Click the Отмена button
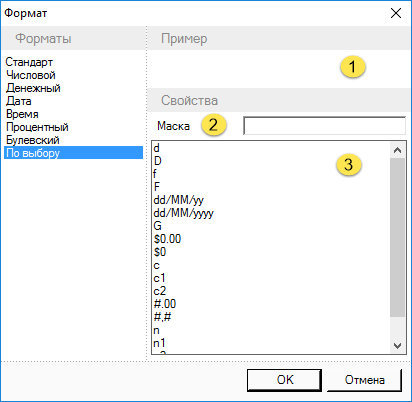Viewport: 412px width, 402px height. [364, 380]
